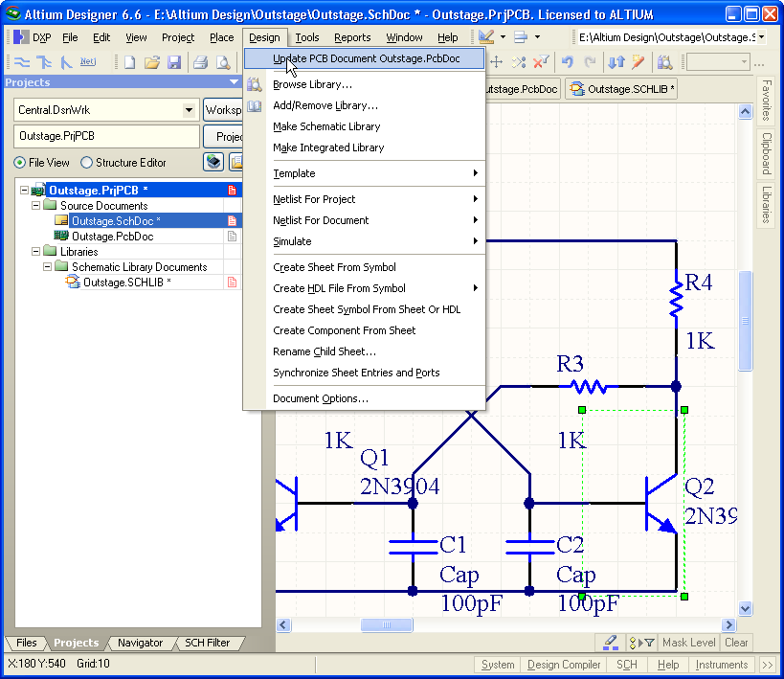Click the Save document toolbar icon
Screen dimensions: 784x679
[174, 62]
